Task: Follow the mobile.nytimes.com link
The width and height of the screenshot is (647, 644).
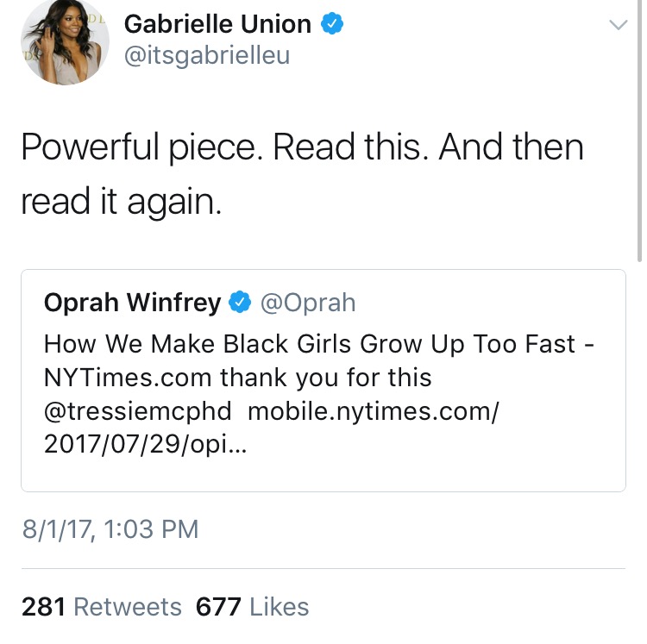Action: pos(373,410)
